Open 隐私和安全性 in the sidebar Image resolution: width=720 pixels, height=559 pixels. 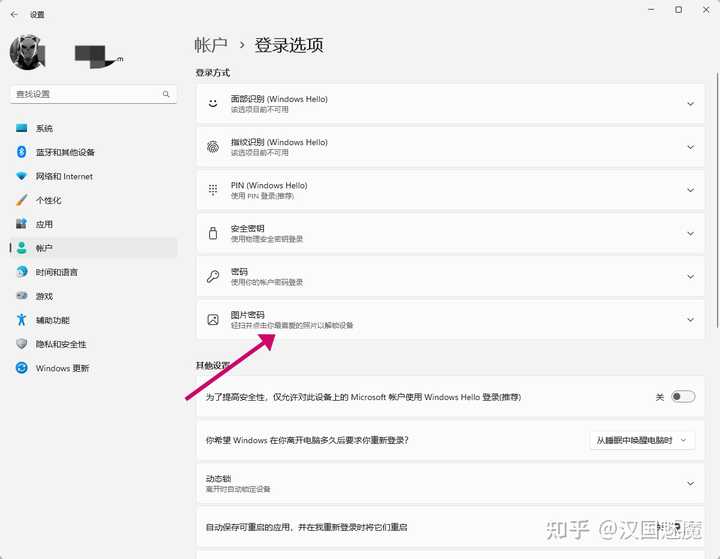93,344
